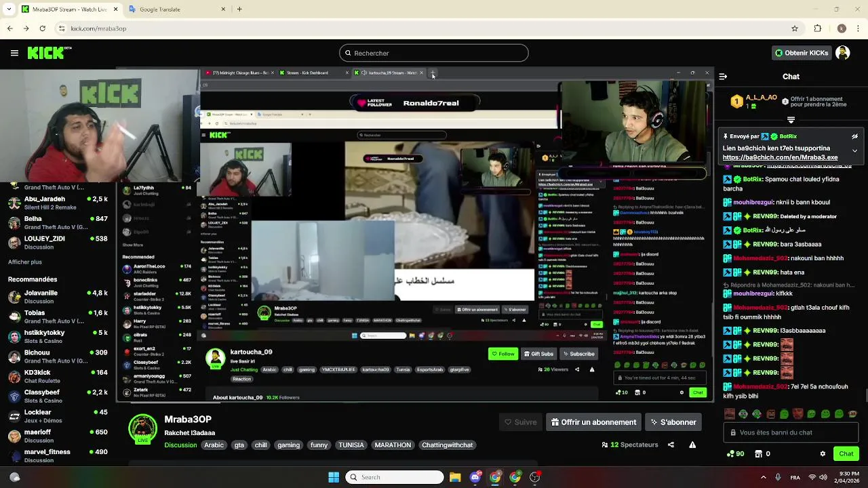Viewport: 868px width, 488px height.
Task: Open chat settings gear icon
Action: click(823, 453)
